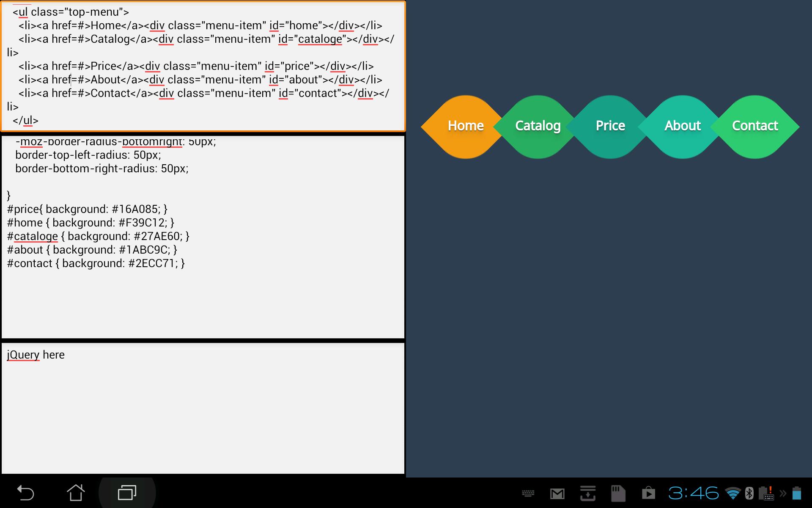This screenshot has width=812, height=508.
Task: Tap the 3:46 clock display
Action: tap(694, 494)
